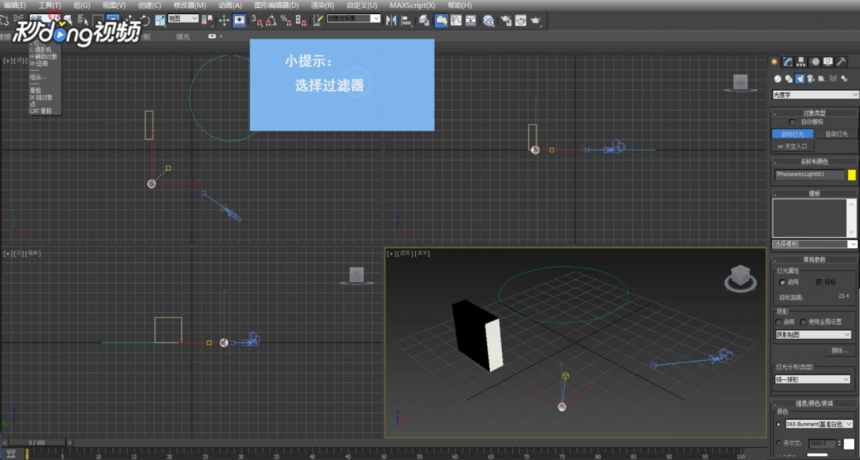Open the 帮助(H) menu
The height and width of the screenshot is (460, 860).
click(460, 5)
